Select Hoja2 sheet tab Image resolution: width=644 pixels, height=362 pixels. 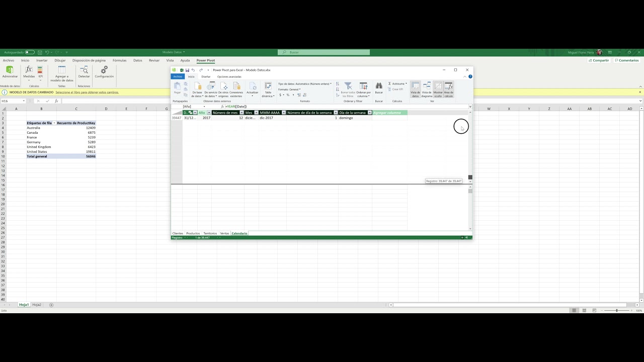click(37, 305)
